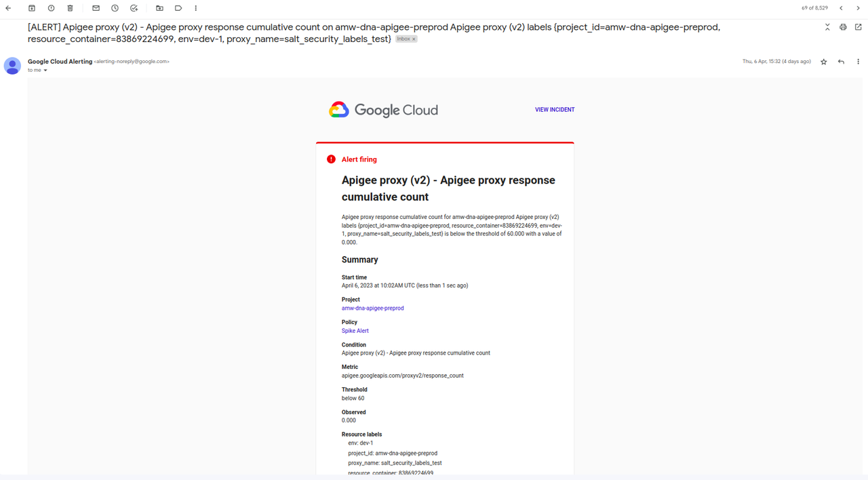Delete this email with trash icon
Image resolution: width=868 pixels, height=480 pixels.
pos(70,8)
